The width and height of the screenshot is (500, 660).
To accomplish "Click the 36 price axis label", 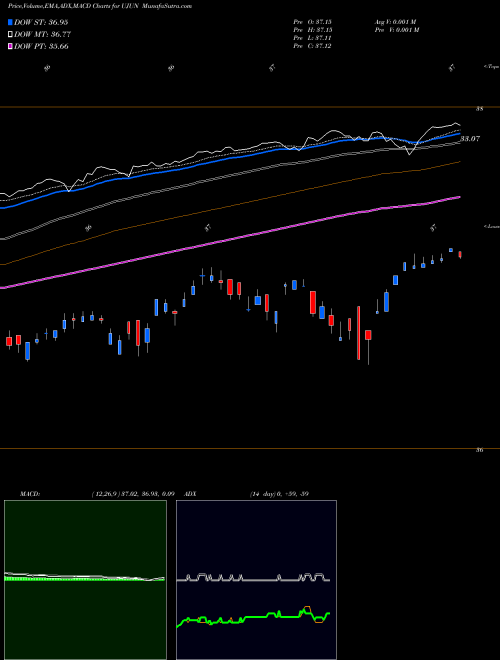I will [x=479, y=450].
